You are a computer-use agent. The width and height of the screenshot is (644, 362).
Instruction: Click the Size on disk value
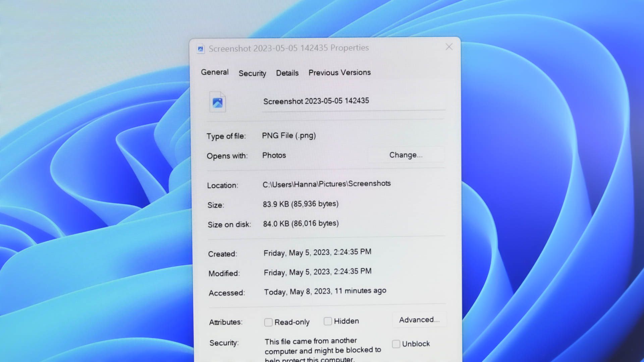301,223
